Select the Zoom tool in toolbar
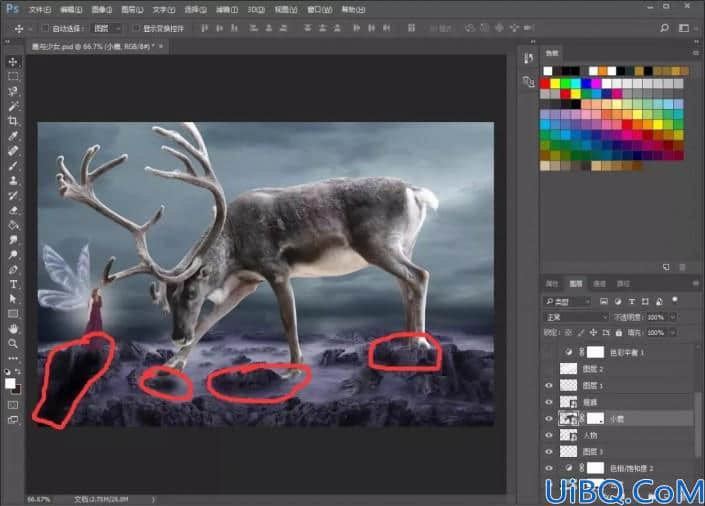This screenshot has height=506, width=705. pos(13,344)
